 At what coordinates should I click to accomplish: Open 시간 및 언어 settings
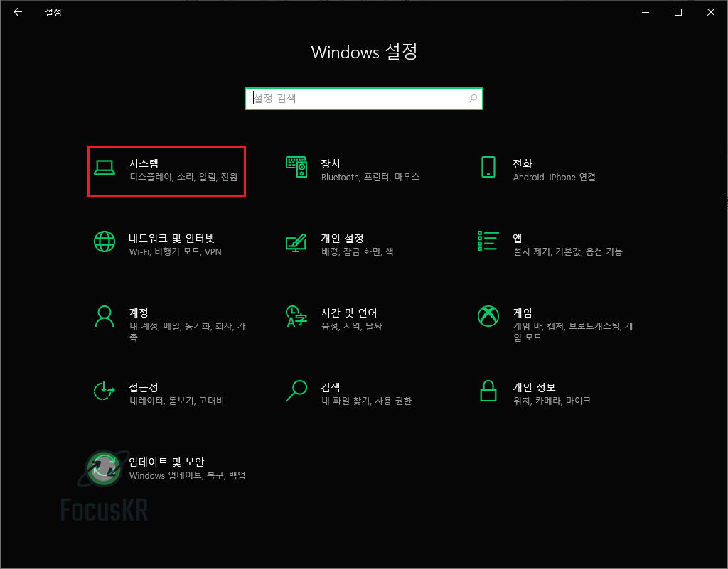click(x=349, y=313)
